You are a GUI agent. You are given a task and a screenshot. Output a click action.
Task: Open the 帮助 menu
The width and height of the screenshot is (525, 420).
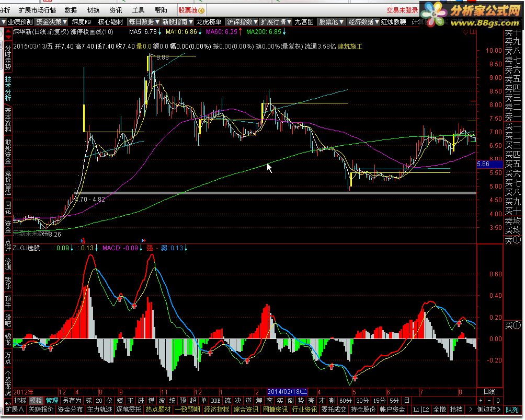tap(161, 10)
